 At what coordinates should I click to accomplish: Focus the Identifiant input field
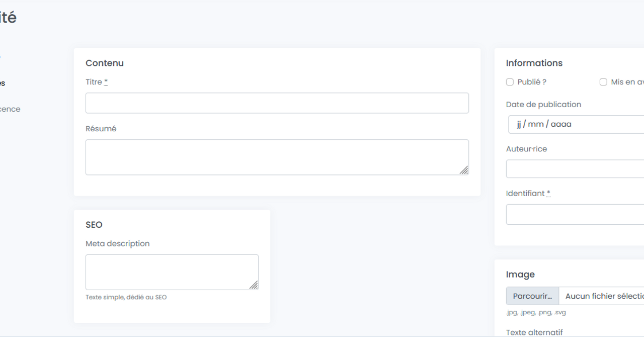point(575,215)
